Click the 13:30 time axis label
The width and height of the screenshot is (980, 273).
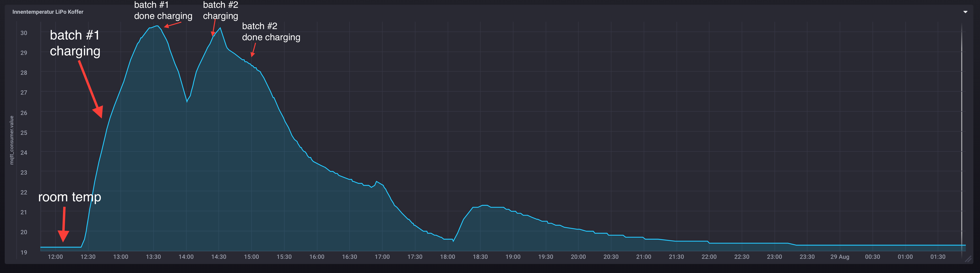click(153, 257)
